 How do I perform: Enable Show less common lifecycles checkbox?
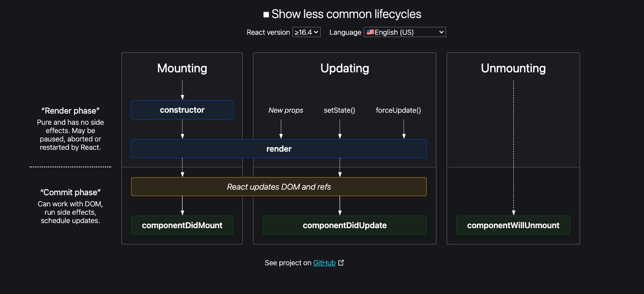(266, 15)
